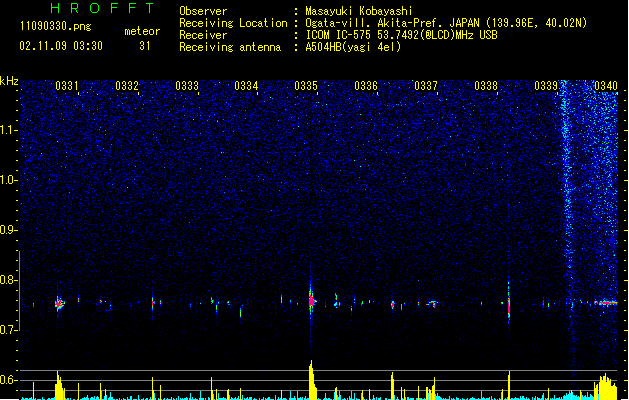Click the meteor count 31

pyautogui.click(x=145, y=46)
